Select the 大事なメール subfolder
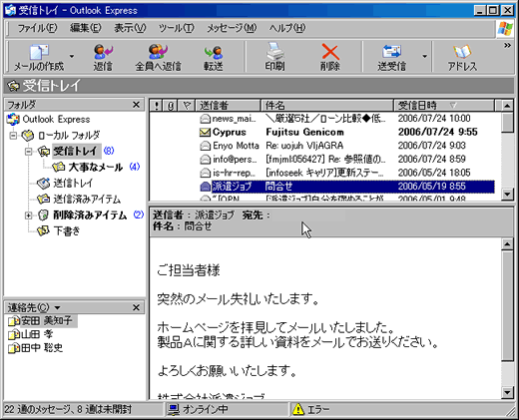 (x=96, y=167)
